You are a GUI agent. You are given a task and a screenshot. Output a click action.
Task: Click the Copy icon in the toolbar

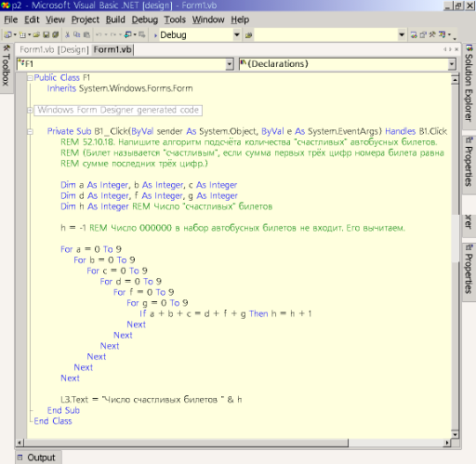(x=77, y=34)
